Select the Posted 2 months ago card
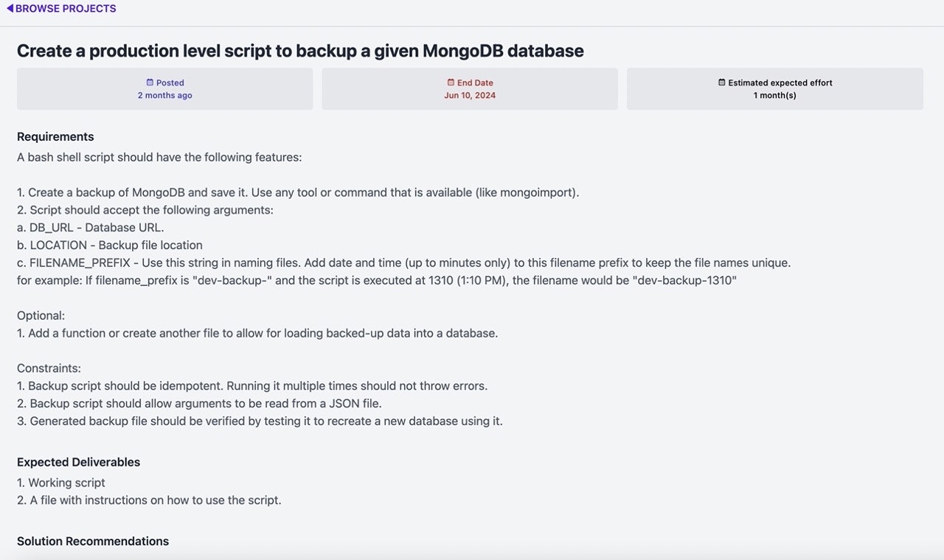Image resolution: width=944 pixels, height=560 pixels. coord(165,89)
